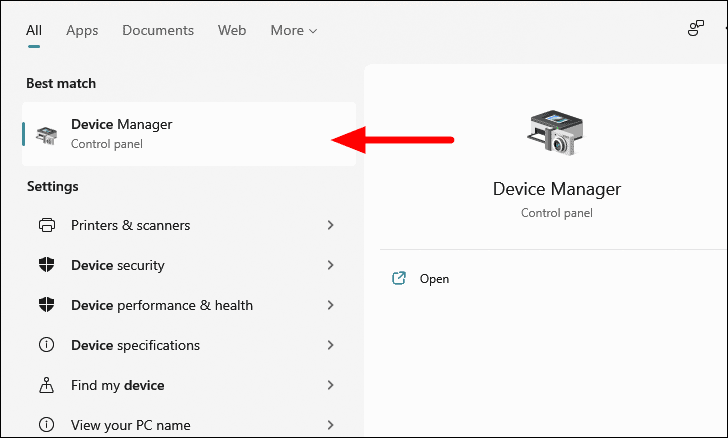The height and width of the screenshot is (438, 728).
Task: Expand Find my device chevron
Action: click(x=331, y=385)
